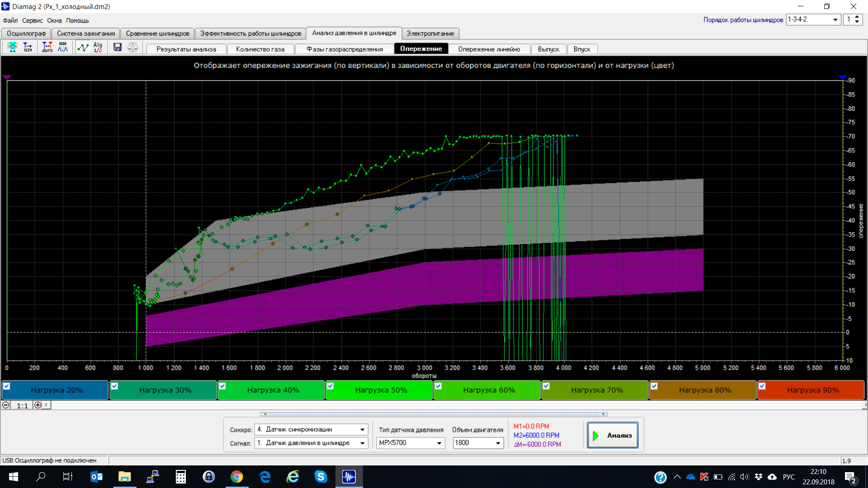The height and width of the screenshot is (488, 868).
Task: Open the cylinder firing order 1-3-4-2 dropdown
Action: click(813, 19)
